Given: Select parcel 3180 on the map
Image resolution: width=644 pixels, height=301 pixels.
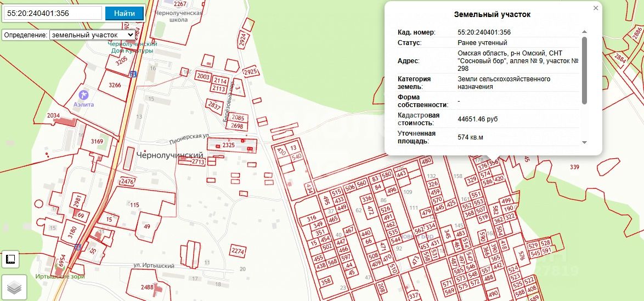Looking at the screenshot, I should (x=72, y=232).
